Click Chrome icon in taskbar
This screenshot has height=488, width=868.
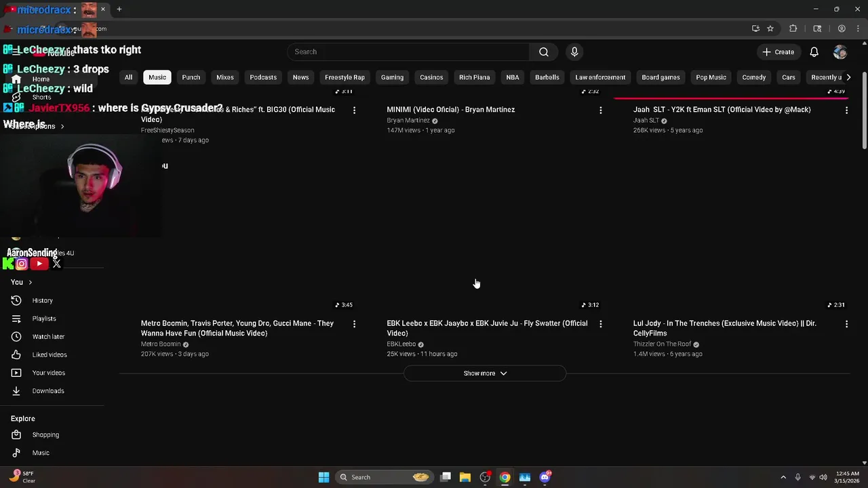505,477
